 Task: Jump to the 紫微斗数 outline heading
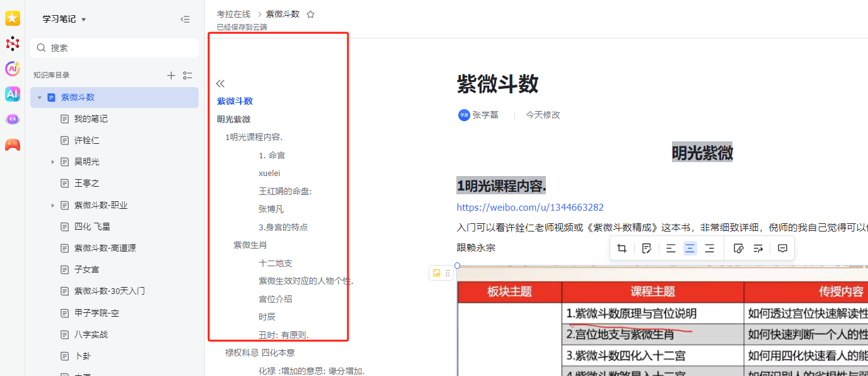[235, 101]
